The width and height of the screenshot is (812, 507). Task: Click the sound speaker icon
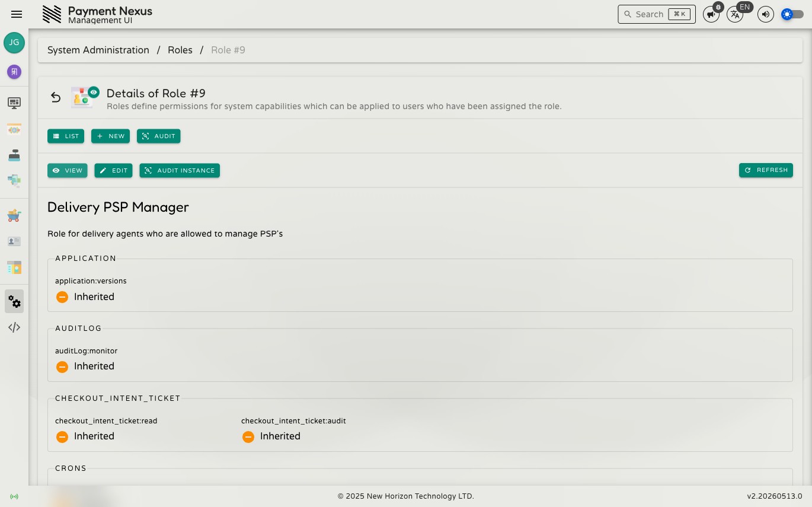coord(766,14)
